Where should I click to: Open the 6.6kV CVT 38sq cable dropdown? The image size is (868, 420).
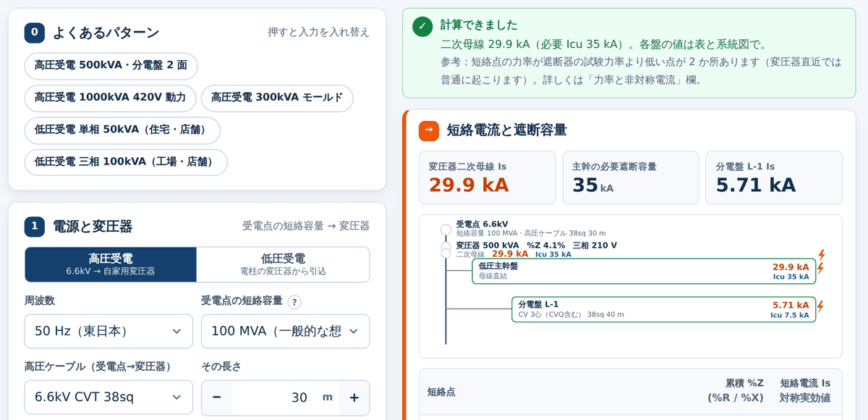tap(109, 397)
